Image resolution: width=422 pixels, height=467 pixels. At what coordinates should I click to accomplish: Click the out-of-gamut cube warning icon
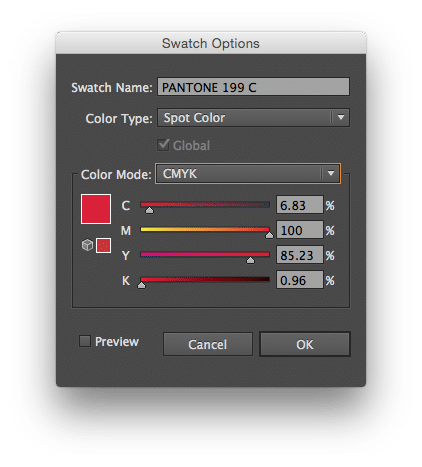pyautogui.click(x=87, y=245)
